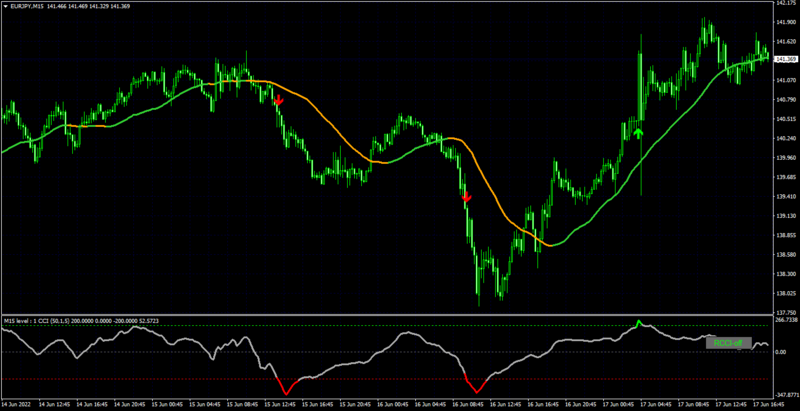Click the green CCI peak above 200 level

pos(638,323)
